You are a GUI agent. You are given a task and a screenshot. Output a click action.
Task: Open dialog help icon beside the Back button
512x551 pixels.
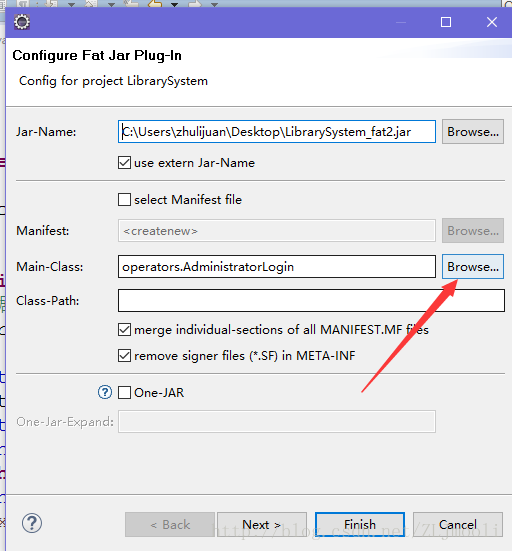[x=32, y=523]
